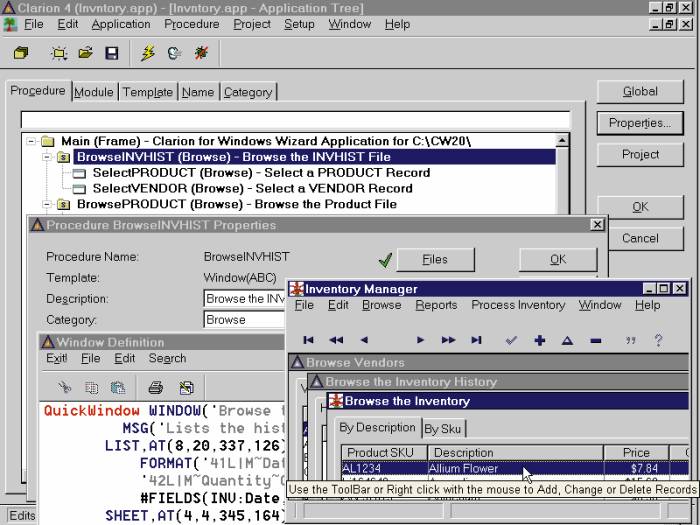The height and width of the screenshot is (525, 700).
Task: Click the Files button in Procedure Properties
Action: [x=435, y=259]
